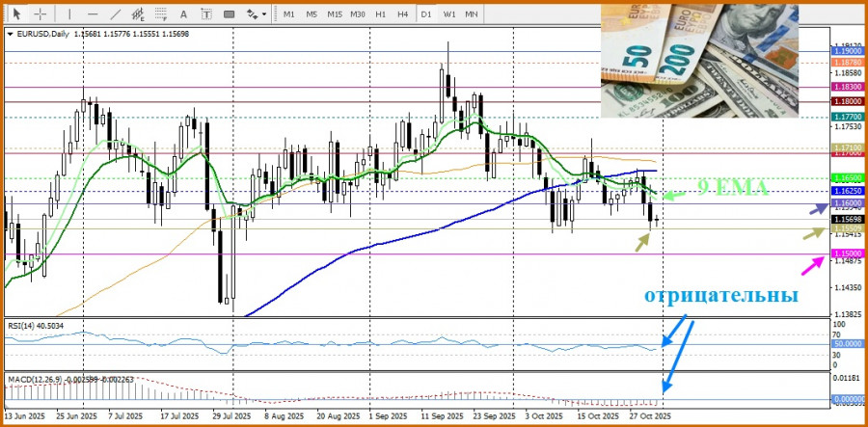Click the equidistant channel tool
This screenshot has height=427, width=868.
pyautogui.click(x=140, y=13)
